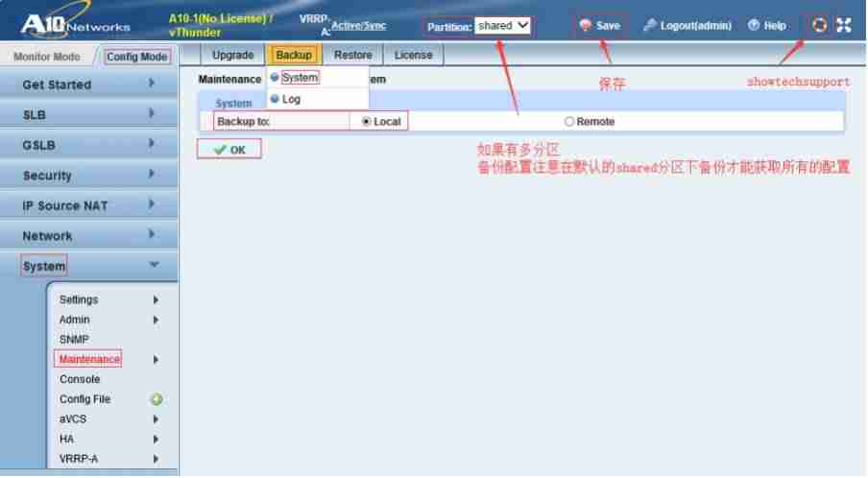Expand the Admin submenu arrow
The height and width of the screenshot is (478, 868).
[156, 320]
